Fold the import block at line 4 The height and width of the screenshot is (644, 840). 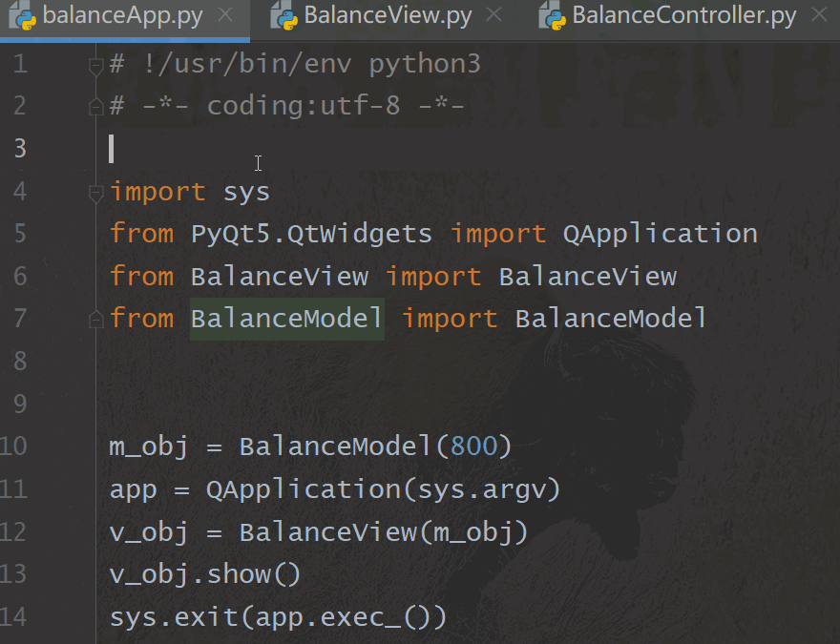tap(95, 193)
